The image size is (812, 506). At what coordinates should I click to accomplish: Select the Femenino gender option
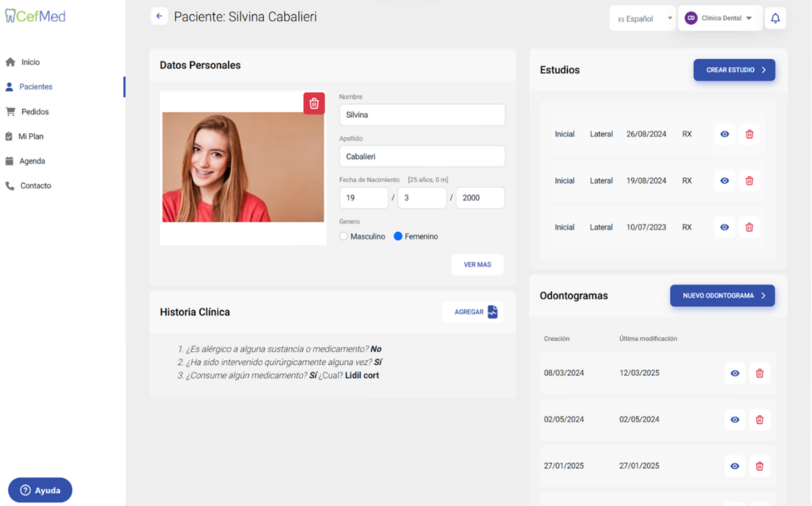point(398,236)
